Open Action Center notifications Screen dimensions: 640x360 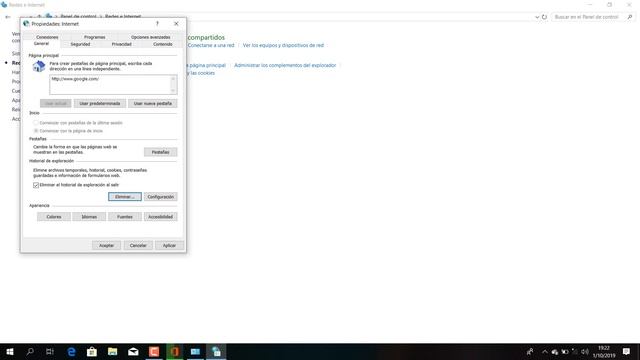point(627,351)
